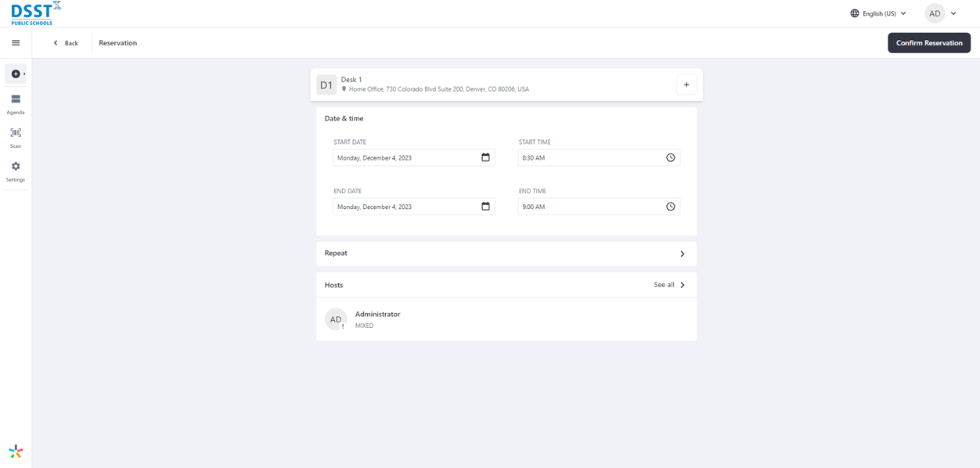Open the hamburger menu icon
Image resolution: width=980 pixels, height=468 pixels.
[16, 43]
